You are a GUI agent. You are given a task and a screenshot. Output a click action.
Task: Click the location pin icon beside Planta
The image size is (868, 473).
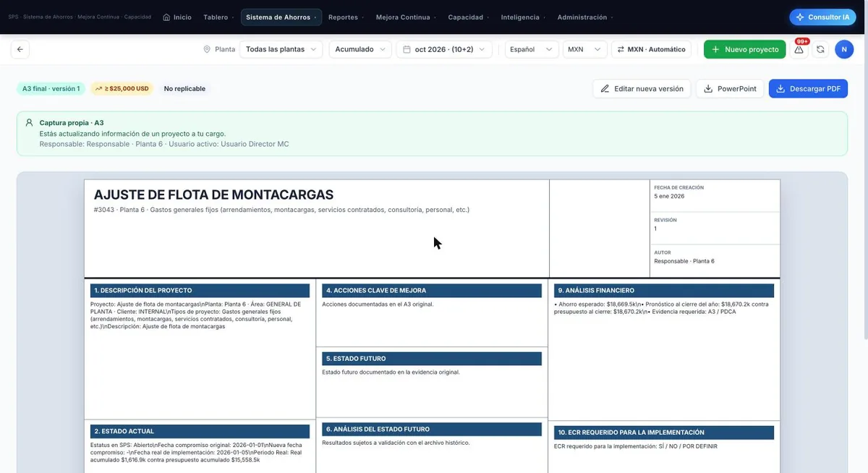click(207, 49)
